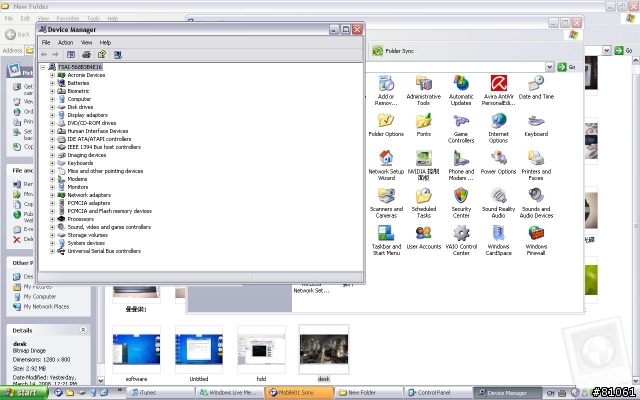Collapse the Details pane in New Folder
The image size is (640, 400).
83,330
